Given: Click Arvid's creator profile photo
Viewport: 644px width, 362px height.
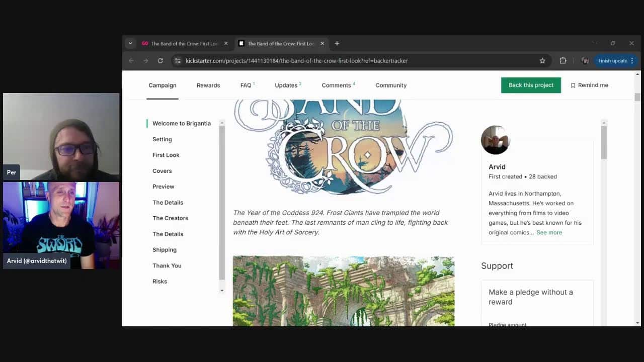Looking at the screenshot, I should (495, 140).
